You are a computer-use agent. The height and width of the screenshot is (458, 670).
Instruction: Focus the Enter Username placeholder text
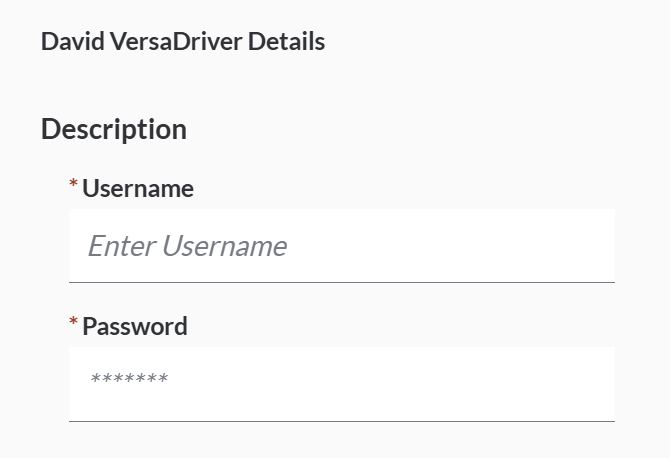(188, 246)
